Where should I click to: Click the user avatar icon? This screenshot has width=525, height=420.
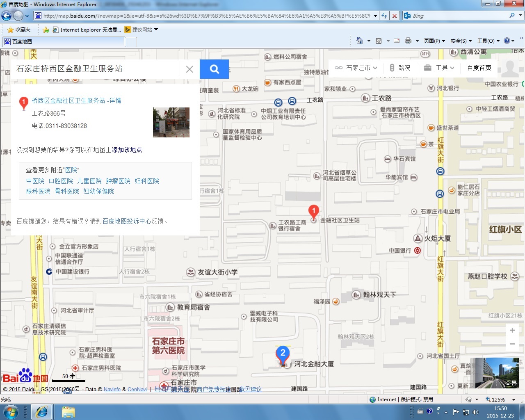510,68
